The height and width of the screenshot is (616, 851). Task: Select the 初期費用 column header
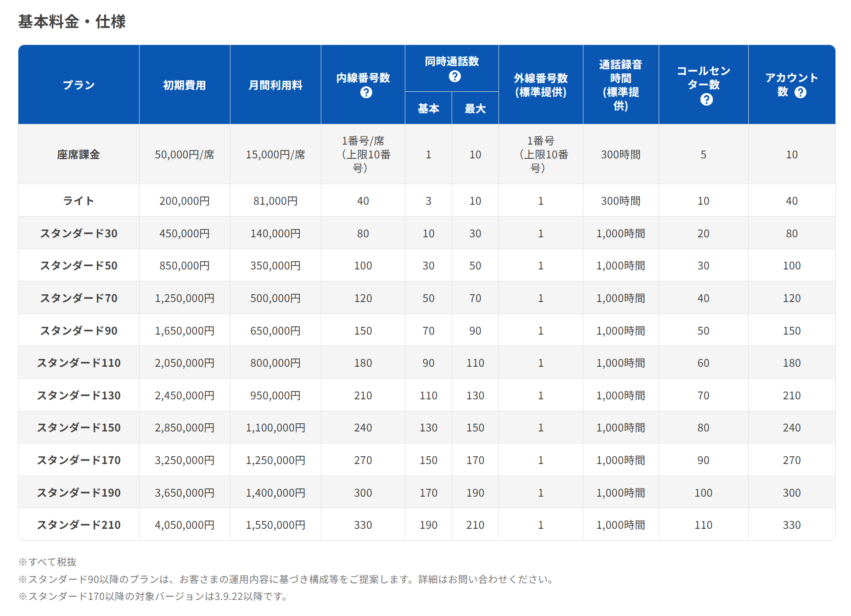coord(184,85)
